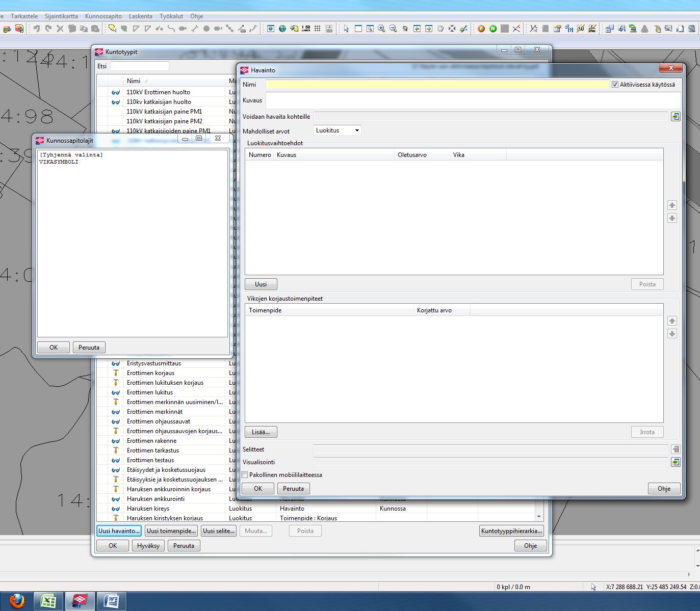Image resolution: width=700 pixels, height=611 pixels.
Task: Open the Työkalut menu
Action: pyautogui.click(x=171, y=16)
